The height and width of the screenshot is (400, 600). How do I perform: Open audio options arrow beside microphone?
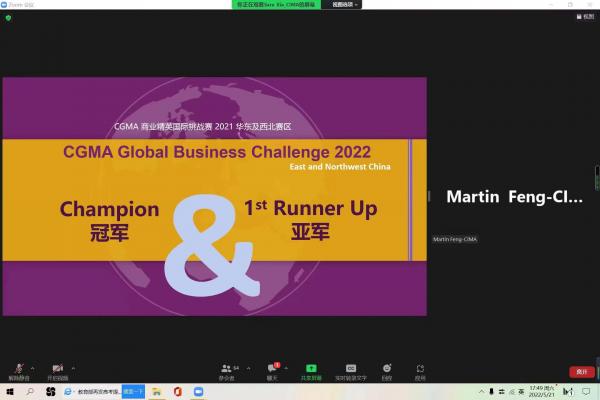coord(33,369)
